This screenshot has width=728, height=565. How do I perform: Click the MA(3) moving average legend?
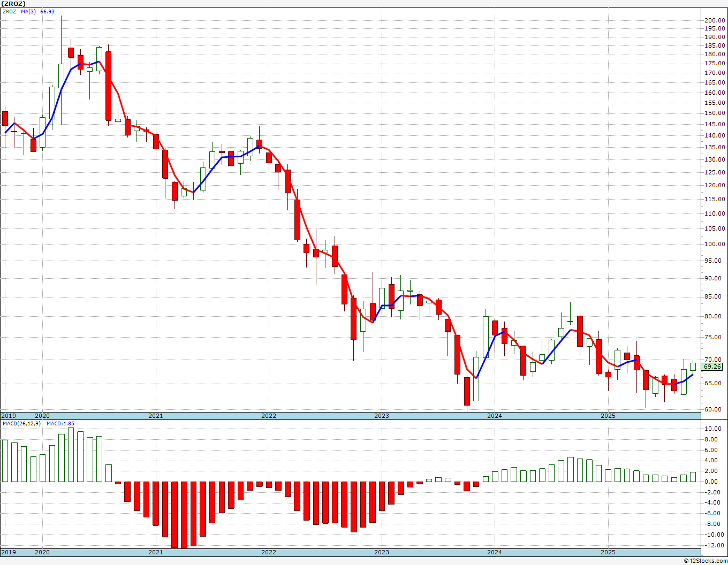pos(29,12)
